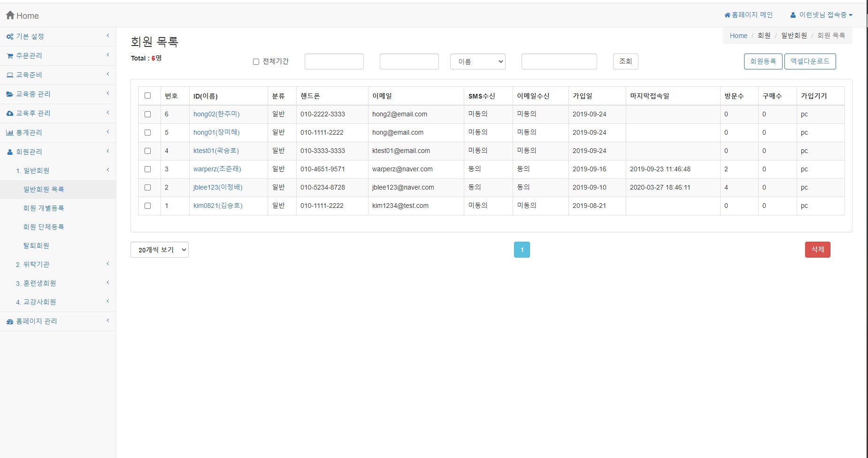This screenshot has height=458, width=868.
Task: Collapse the 1. 일반회원 submenu chevron
Action: [108, 170]
